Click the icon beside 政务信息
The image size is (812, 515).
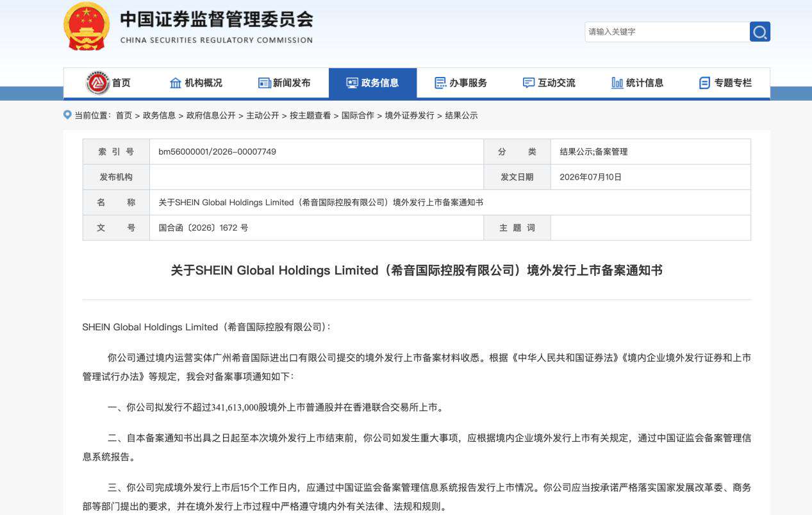point(352,83)
